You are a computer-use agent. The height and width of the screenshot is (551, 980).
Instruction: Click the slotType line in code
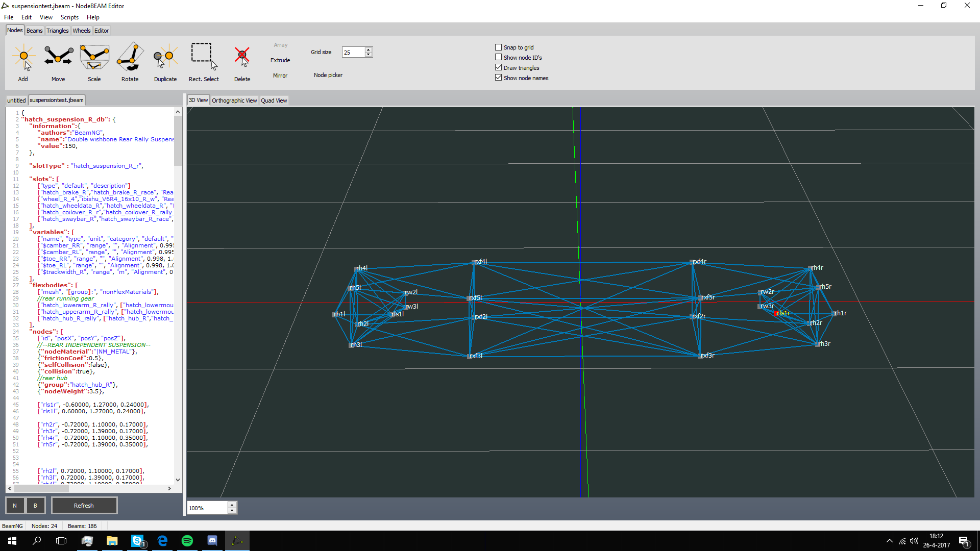pos(86,166)
